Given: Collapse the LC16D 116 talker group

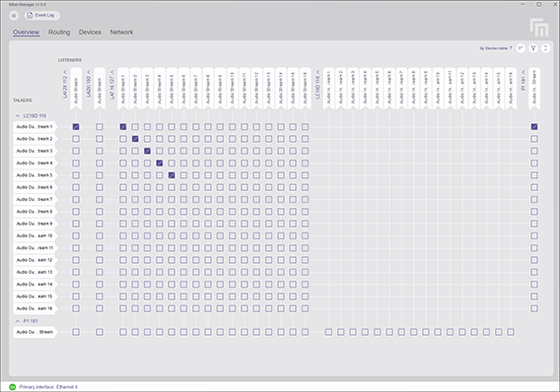Looking at the screenshot, I should click(18, 116).
